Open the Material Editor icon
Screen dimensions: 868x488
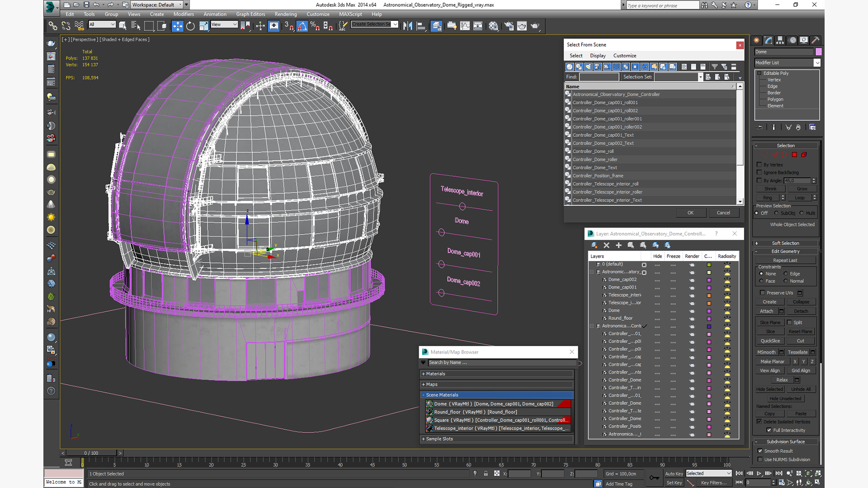[x=493, y=26]
